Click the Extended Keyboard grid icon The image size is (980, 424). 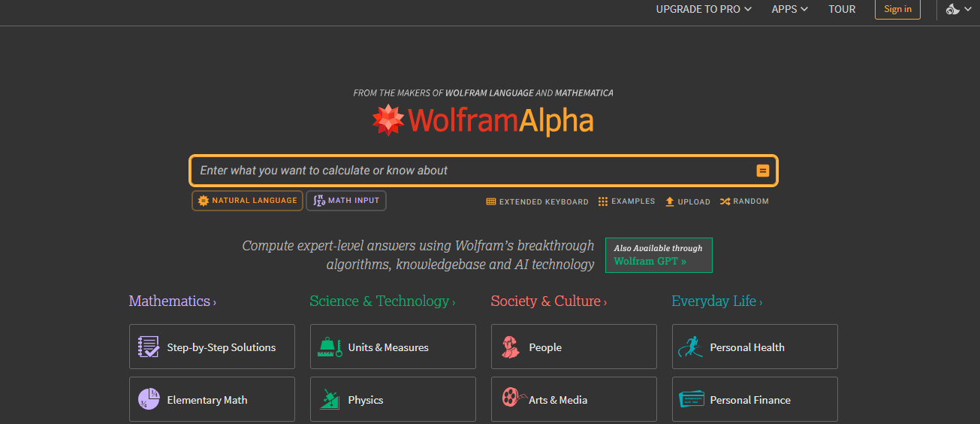(x=491, y=201)
